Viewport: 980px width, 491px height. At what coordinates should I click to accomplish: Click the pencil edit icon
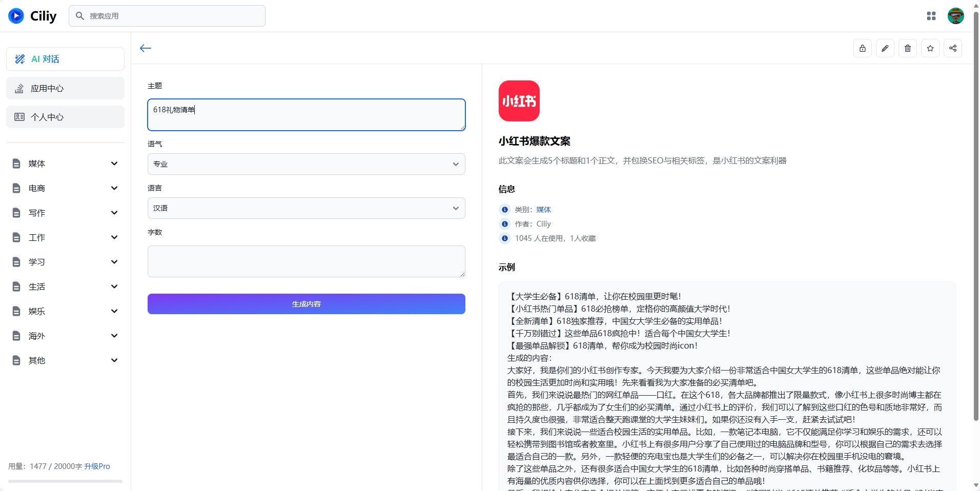tap(885, 48)
